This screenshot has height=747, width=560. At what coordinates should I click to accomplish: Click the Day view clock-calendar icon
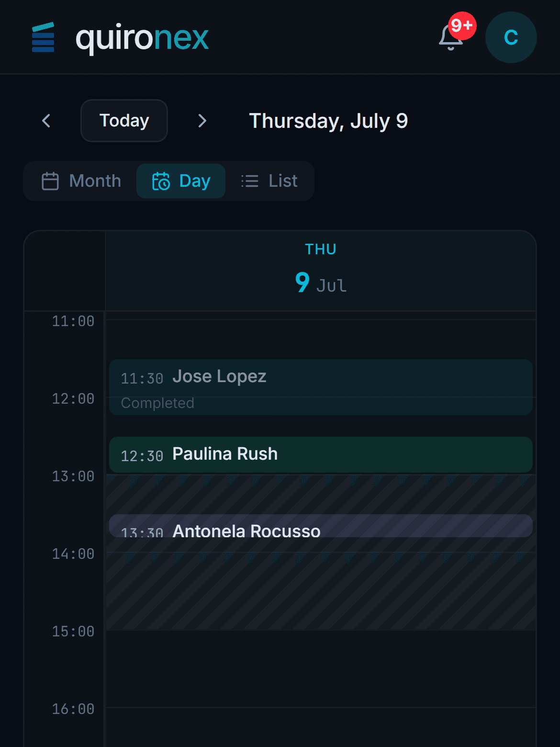(161, 181)
